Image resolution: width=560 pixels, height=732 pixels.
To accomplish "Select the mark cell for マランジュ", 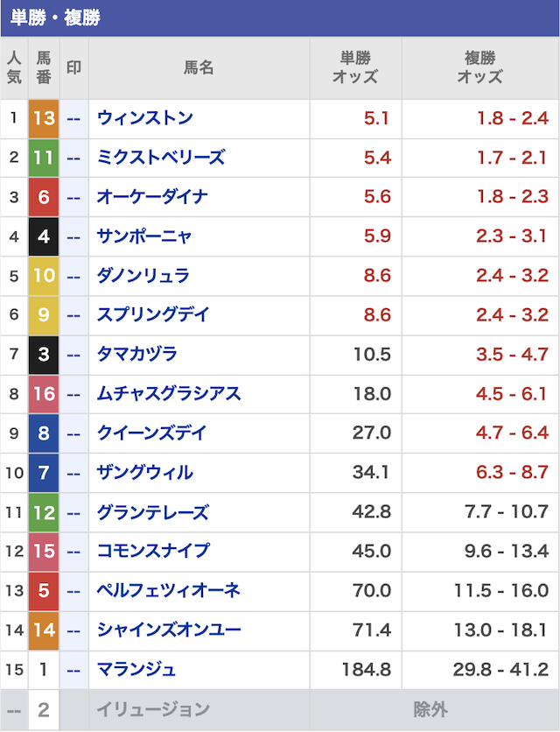I will 73,670.
